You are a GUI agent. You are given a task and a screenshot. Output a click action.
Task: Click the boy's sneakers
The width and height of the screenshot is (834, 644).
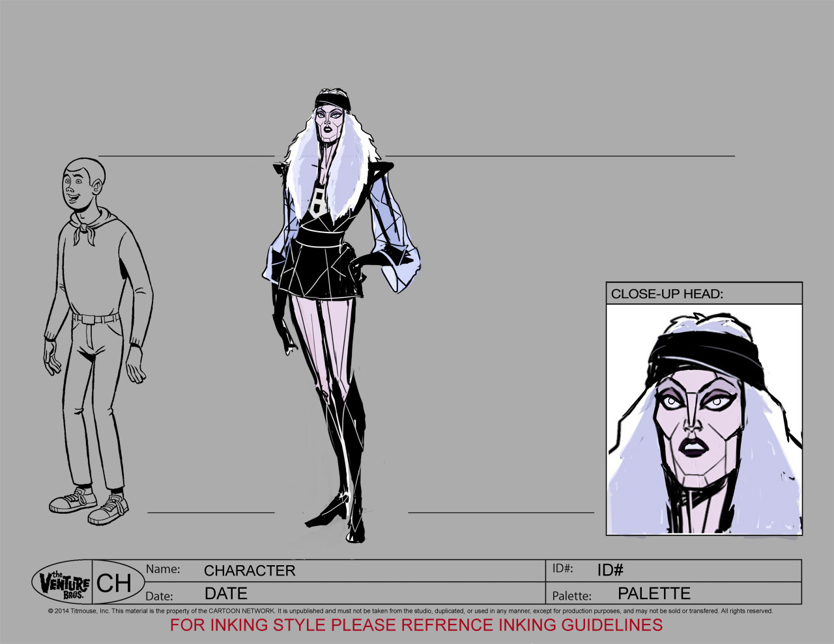90,505
